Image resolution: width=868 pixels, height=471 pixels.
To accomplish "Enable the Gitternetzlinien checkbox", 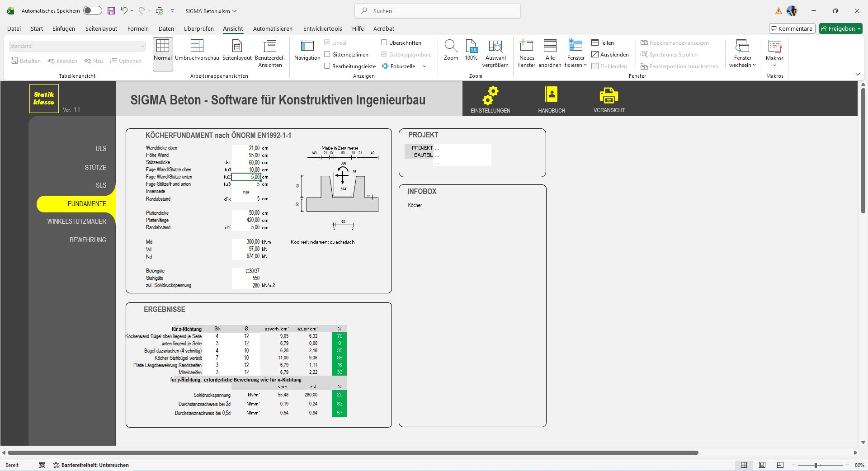I will pyautogui.click(x=327, y=55).
